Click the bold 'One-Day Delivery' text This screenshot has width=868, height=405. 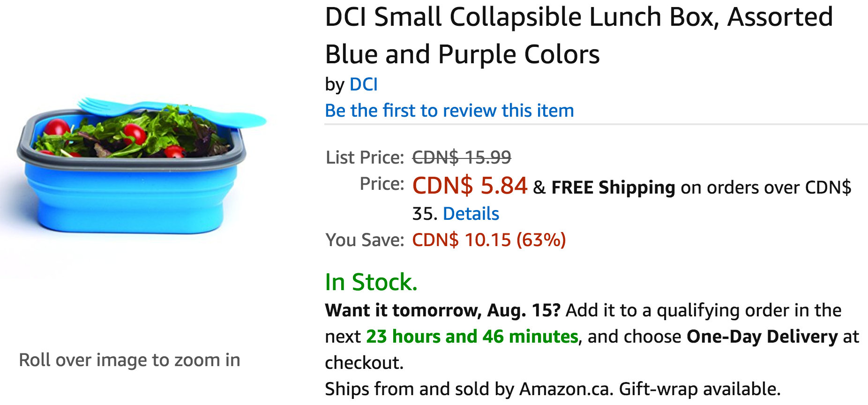[x=762, y=337]
